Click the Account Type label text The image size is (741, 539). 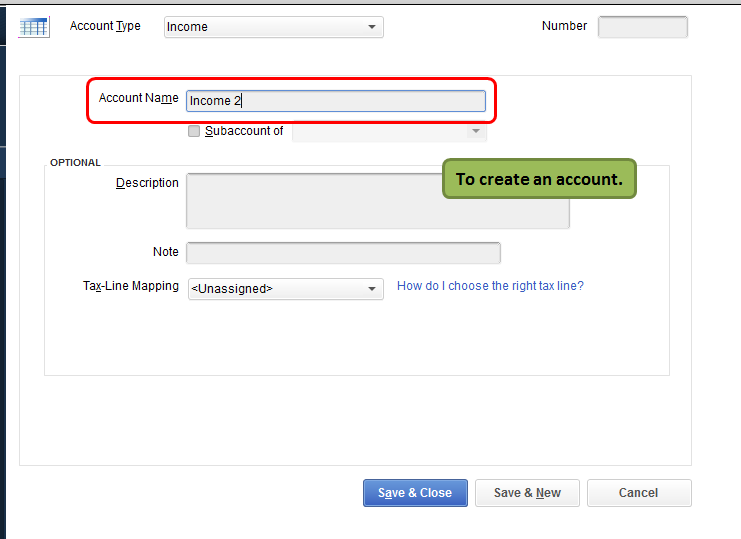(105, 26)
